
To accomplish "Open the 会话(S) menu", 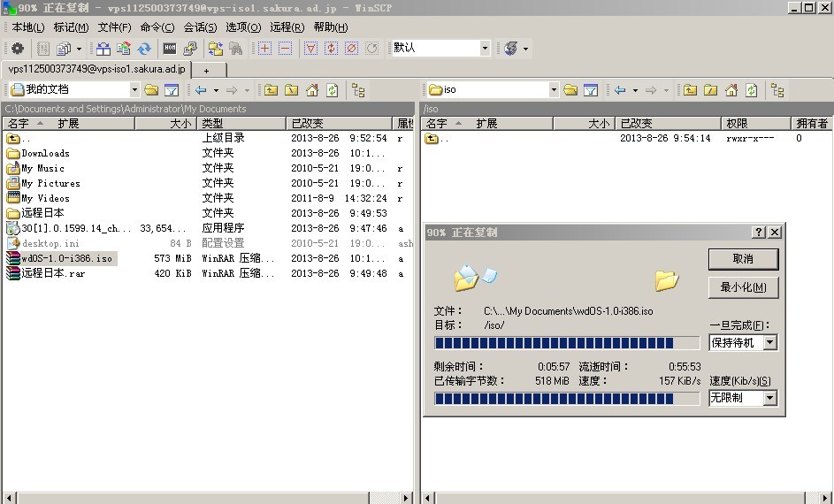I will click(200, 27).
